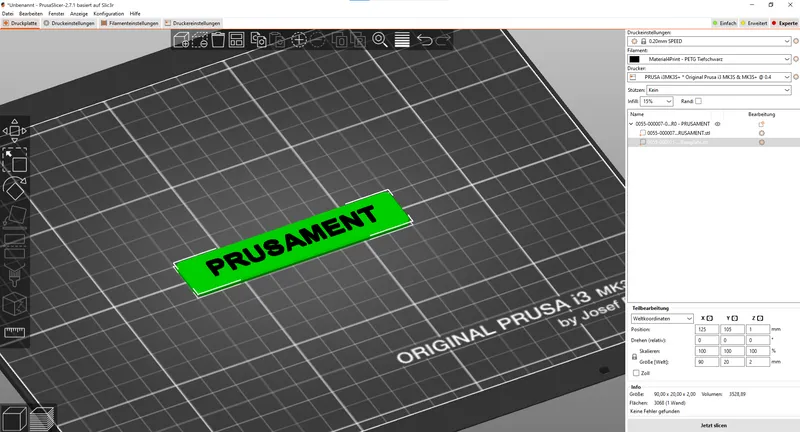The image size is (800, 432).
Task: Open the Fenster menu
Action: (56, 14)
